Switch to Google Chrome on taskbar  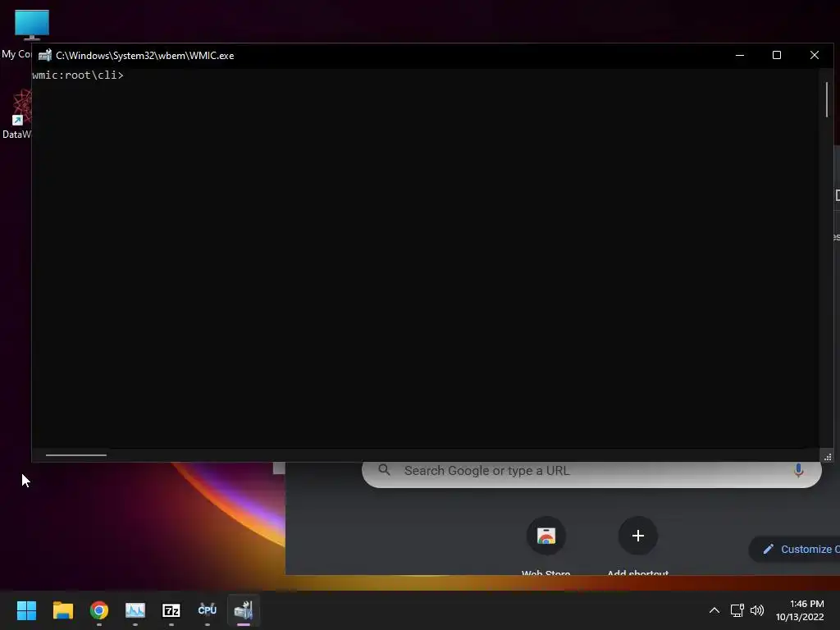99,610
